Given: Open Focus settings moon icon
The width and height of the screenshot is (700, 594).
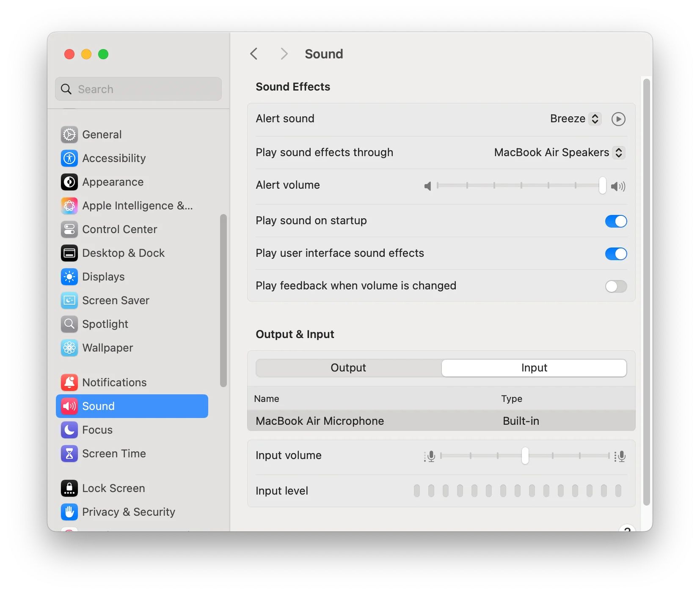Looking at the screenshot, I should [69, 430].
